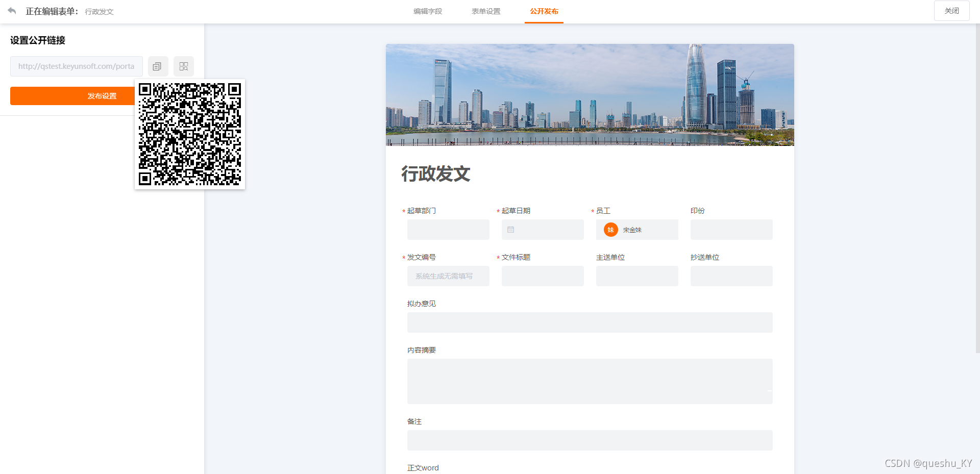Click the displayed QR code image
980x474 pixels.
[x=190, y=134]
